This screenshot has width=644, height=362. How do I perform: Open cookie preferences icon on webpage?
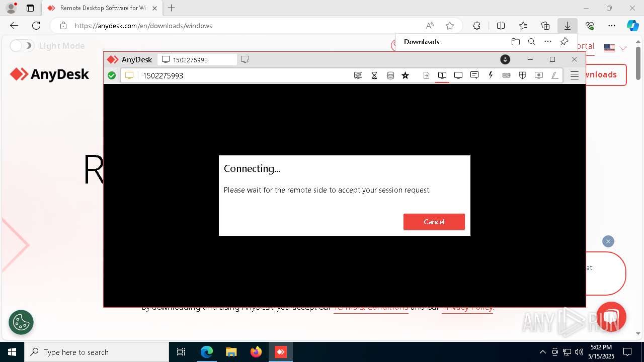tap(21, 322)
